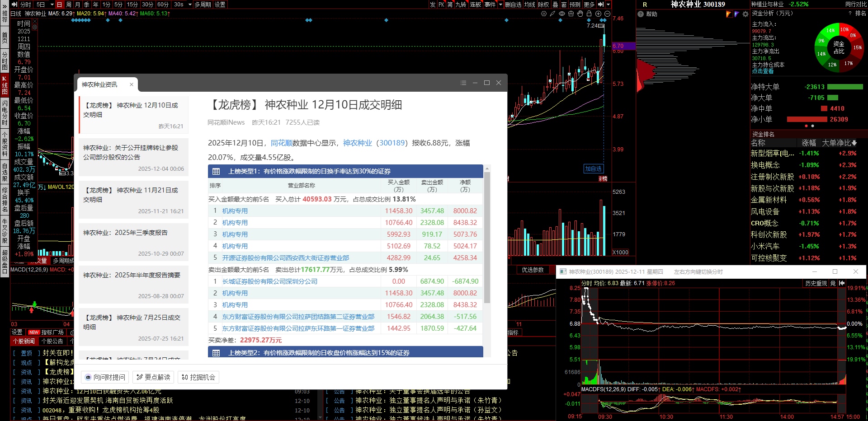The image size is (868, 421).
Task: Click the R icon beside stock name
Action: [x=645, y=5]
